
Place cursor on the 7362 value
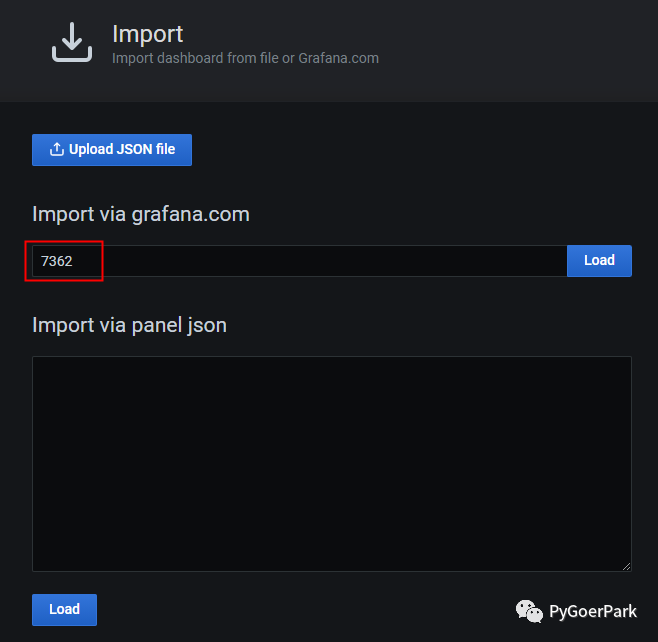tap(56, 261)
